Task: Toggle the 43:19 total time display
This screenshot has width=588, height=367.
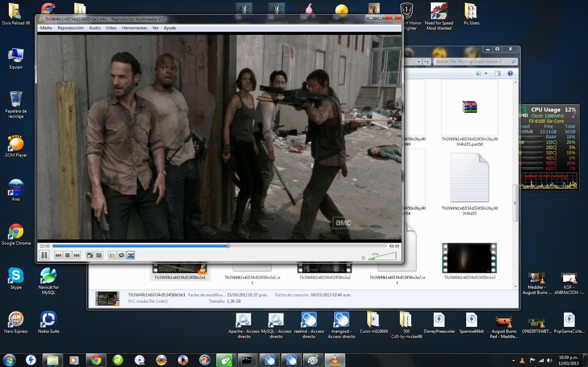Action: click(x=394, y=246)
